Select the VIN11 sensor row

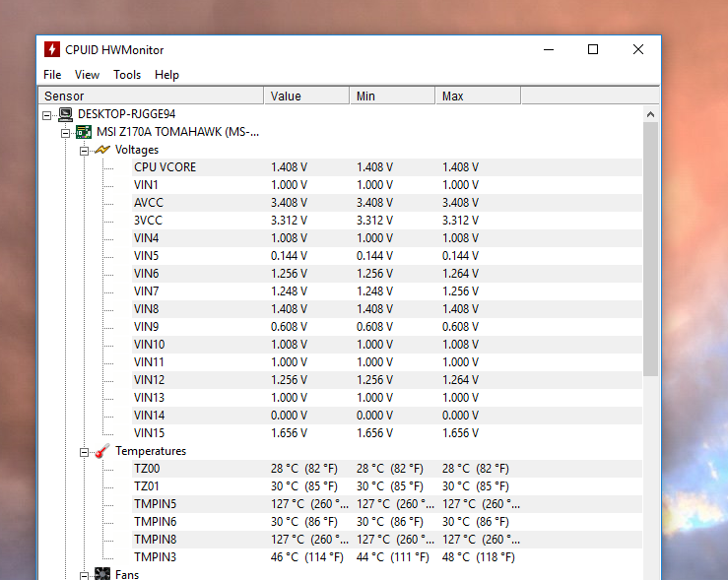point(387,362)
